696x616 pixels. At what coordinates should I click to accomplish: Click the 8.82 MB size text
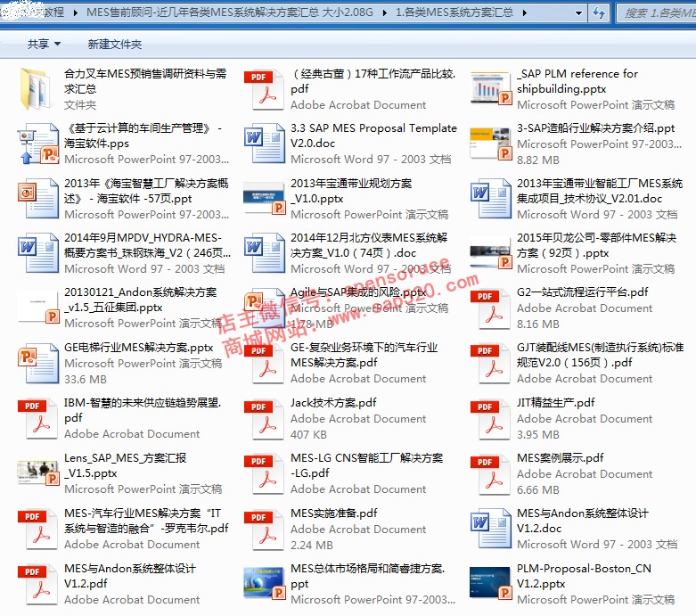(538, 160)
